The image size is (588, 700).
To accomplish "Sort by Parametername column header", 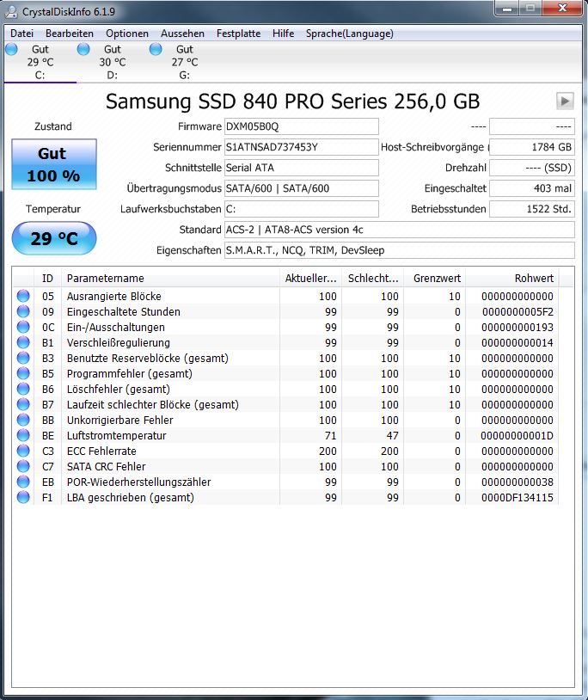I will [170, 278].
